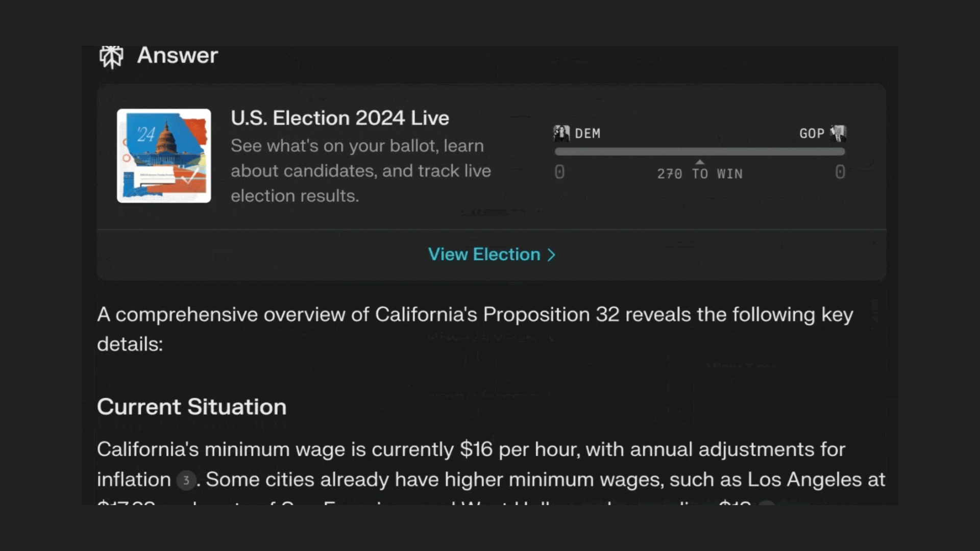The width and height of the screenshot is (980, 551).
Task: Open the Election '24 Capitol thumbnail
Action: pyautogui.click(x=164, y=156)
